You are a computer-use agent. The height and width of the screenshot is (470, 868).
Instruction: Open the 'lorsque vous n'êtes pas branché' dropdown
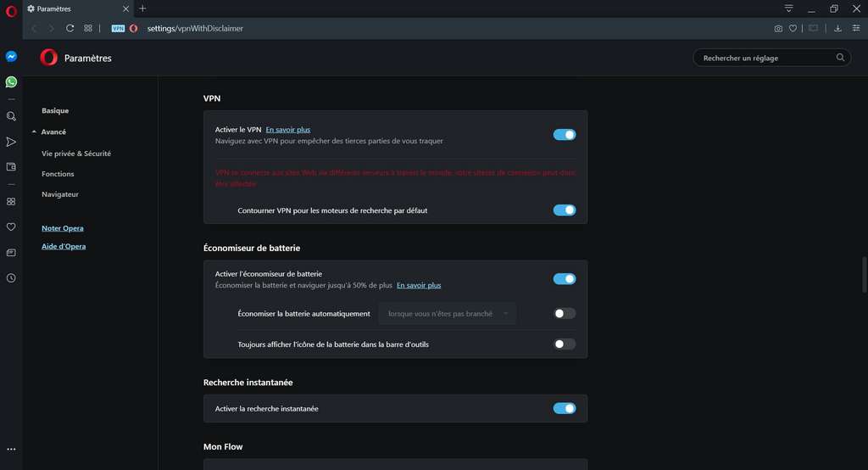(x=447, y=313)
